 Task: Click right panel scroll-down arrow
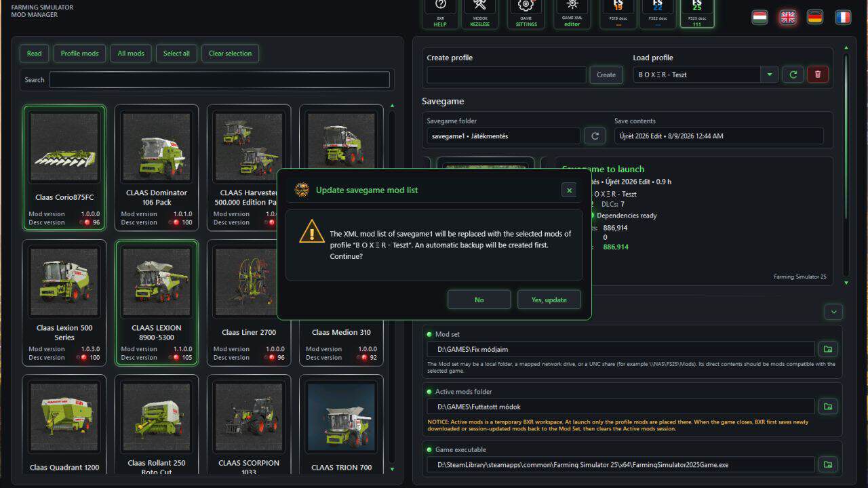846,283
